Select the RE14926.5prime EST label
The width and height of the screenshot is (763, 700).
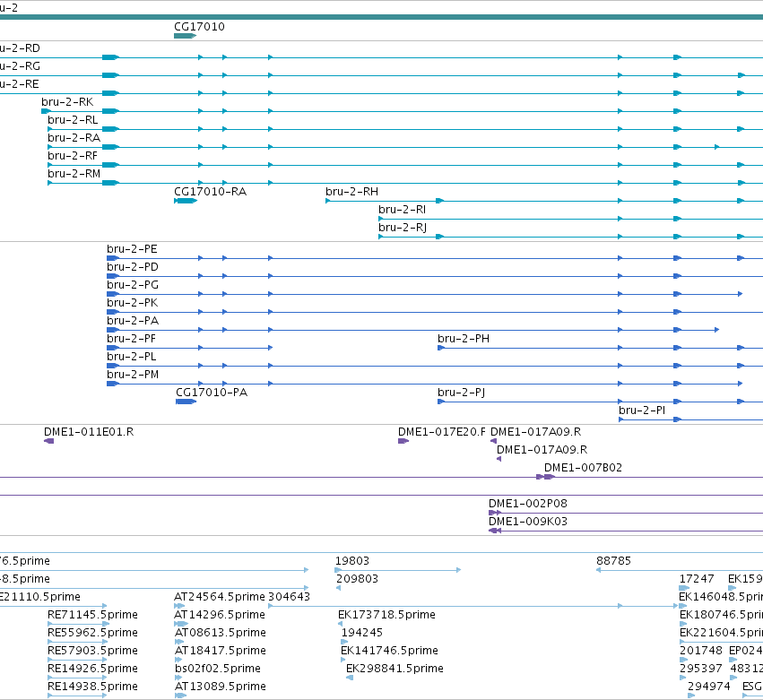pyautogui.click(x=92, y=669)
